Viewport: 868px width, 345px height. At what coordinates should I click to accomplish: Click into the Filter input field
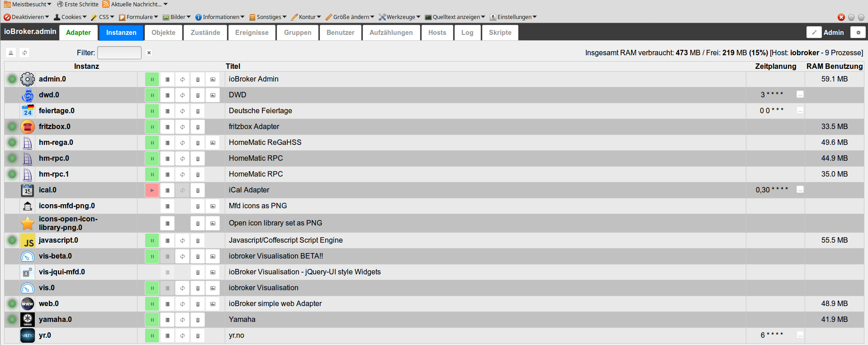pos(119,53)
